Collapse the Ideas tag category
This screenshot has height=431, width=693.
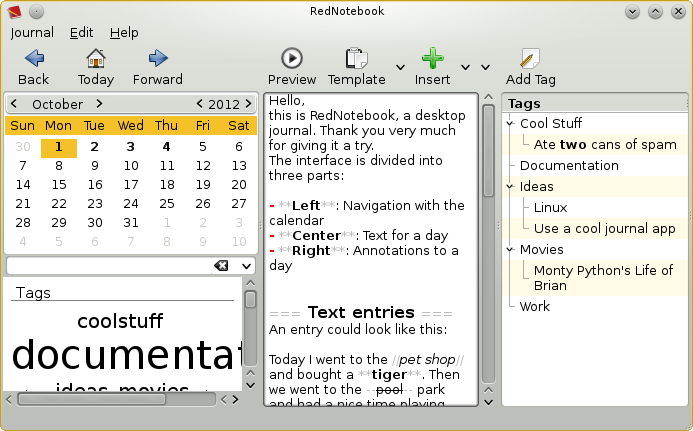pyautogui.click(x=510, y=187)
